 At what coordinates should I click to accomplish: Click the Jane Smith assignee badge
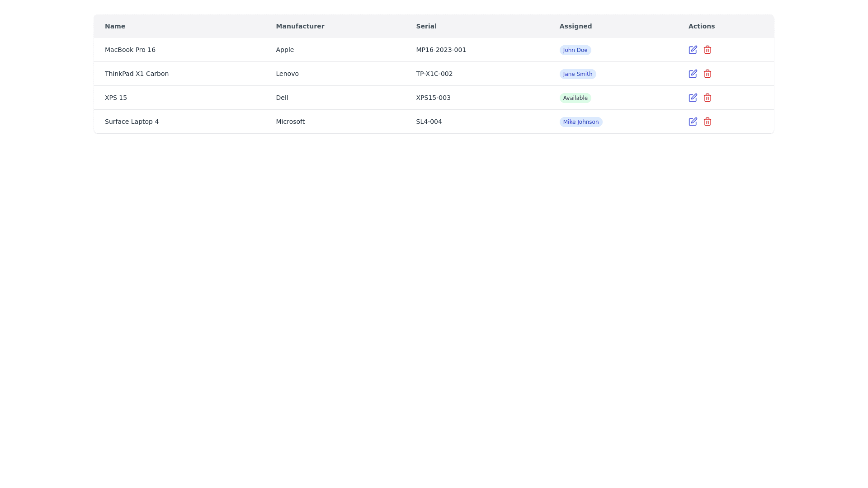[577, 74]
